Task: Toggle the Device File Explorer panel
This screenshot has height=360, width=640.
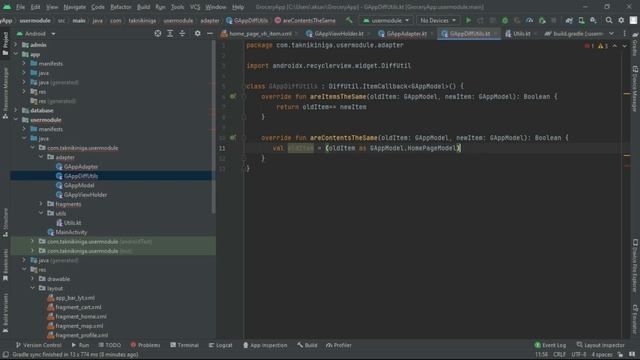Action: (x=635, y=265)
